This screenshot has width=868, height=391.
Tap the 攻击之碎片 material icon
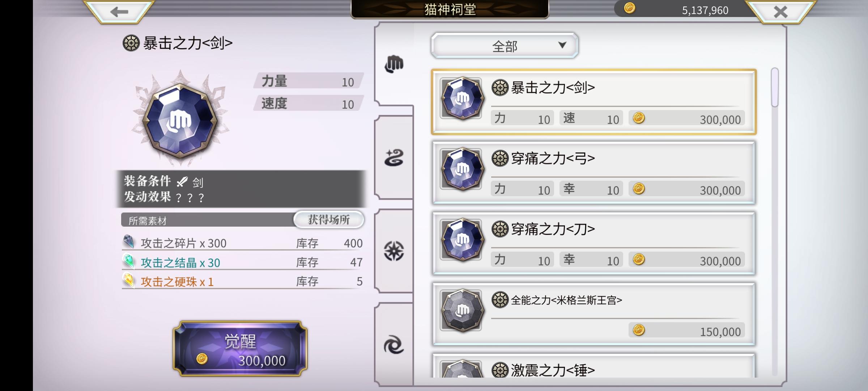(x=129, y=242)
